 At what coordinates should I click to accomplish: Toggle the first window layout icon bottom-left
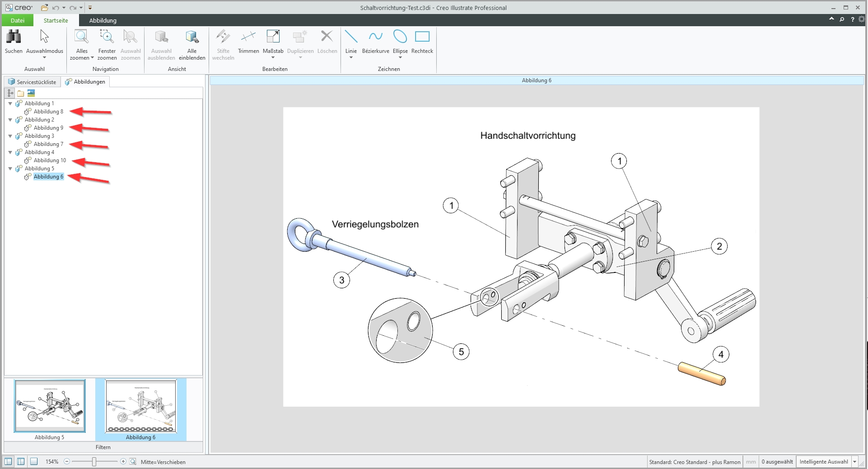coord(8,462)
